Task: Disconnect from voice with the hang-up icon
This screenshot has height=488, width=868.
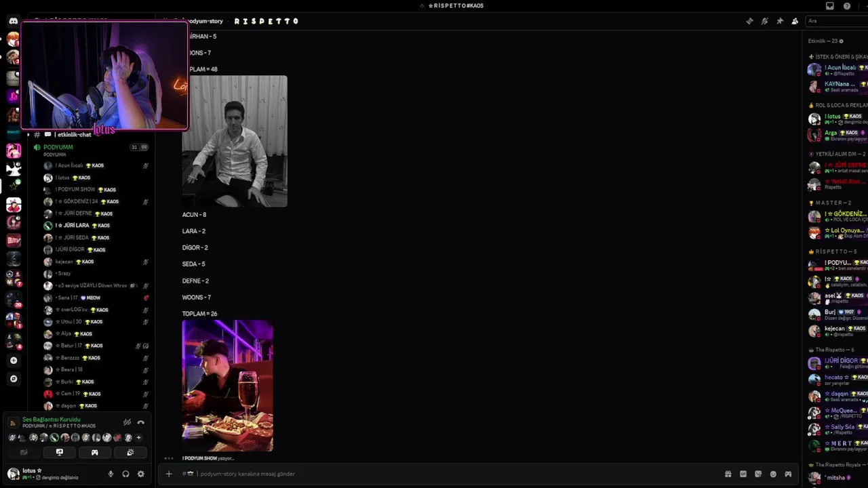Action: [x=141, y=422]
